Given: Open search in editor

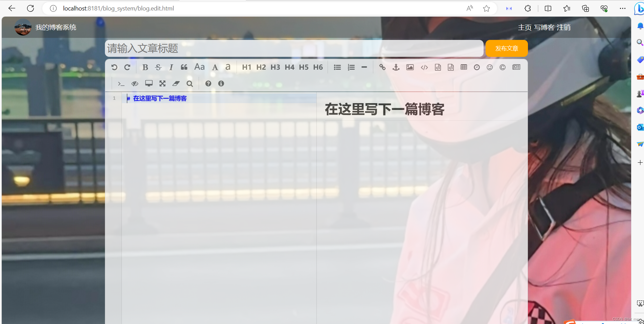Looking at the screenshot, I should [190, 84].
